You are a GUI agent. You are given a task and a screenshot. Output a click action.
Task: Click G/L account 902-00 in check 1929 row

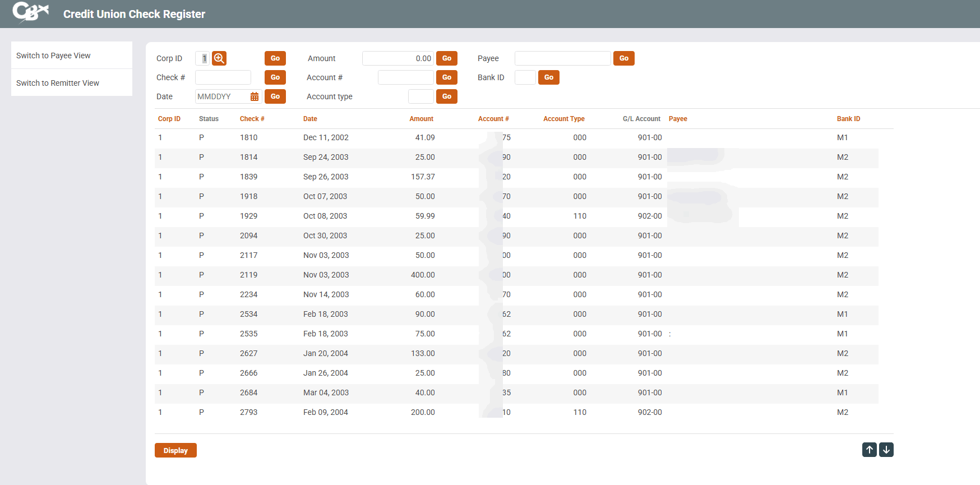650,216
